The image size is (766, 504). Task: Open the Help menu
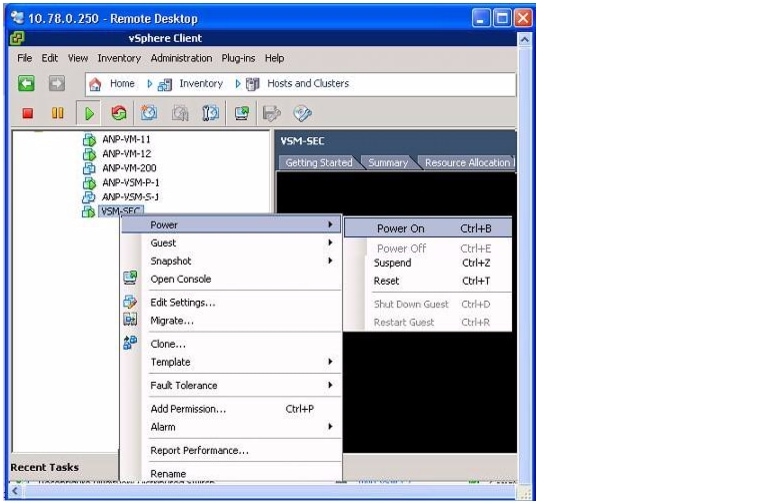(x=275, y=58)
